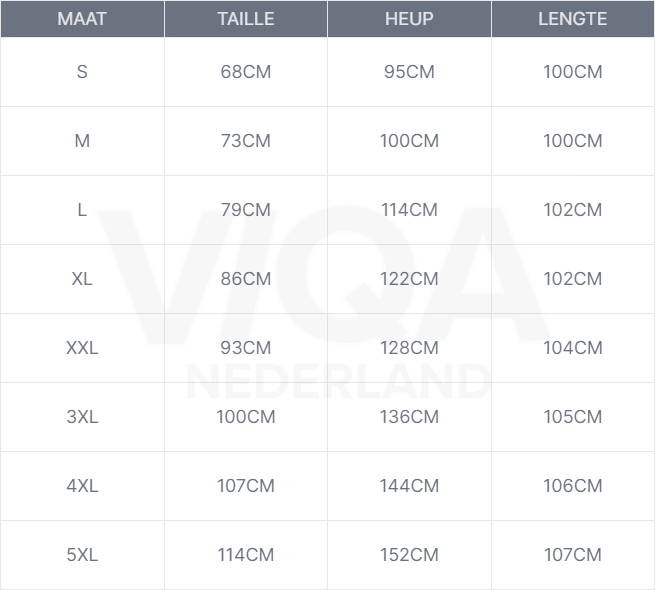Screen dimensions: 655x590
Task: Click the 122CM hip measurement
Action: (x=409, y=279)
